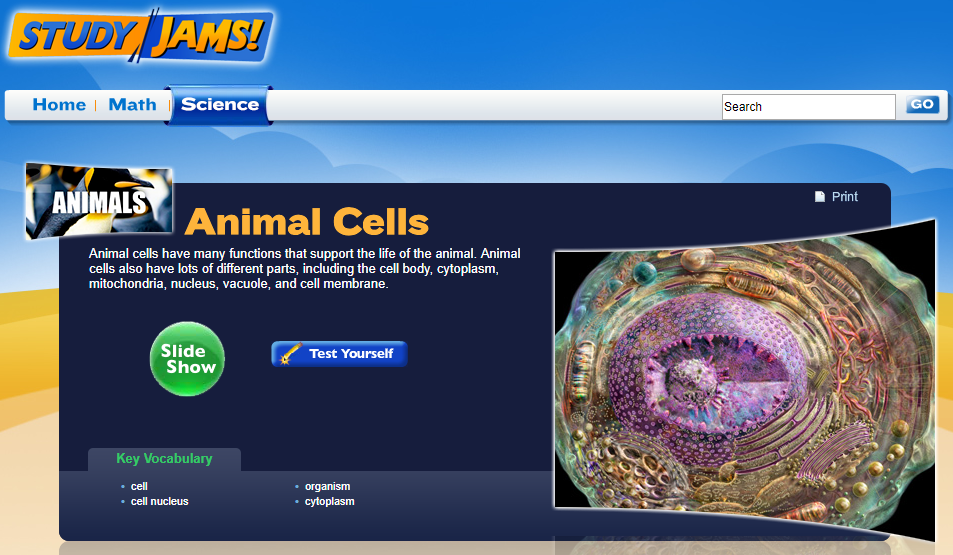Image resolution: width=953 pixels, height=555 pixels.
Task: Click the 'Animal Cells' heading
Action: [307, 221]
